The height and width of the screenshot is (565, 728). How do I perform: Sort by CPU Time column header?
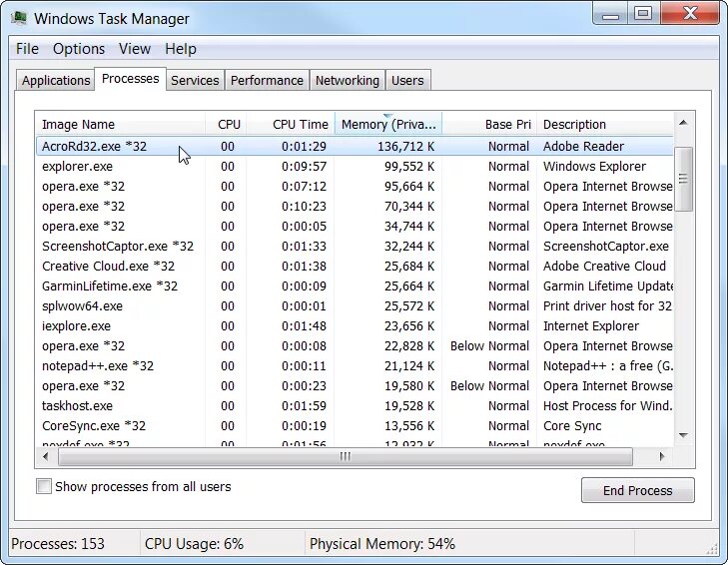[x=291, y=124]
